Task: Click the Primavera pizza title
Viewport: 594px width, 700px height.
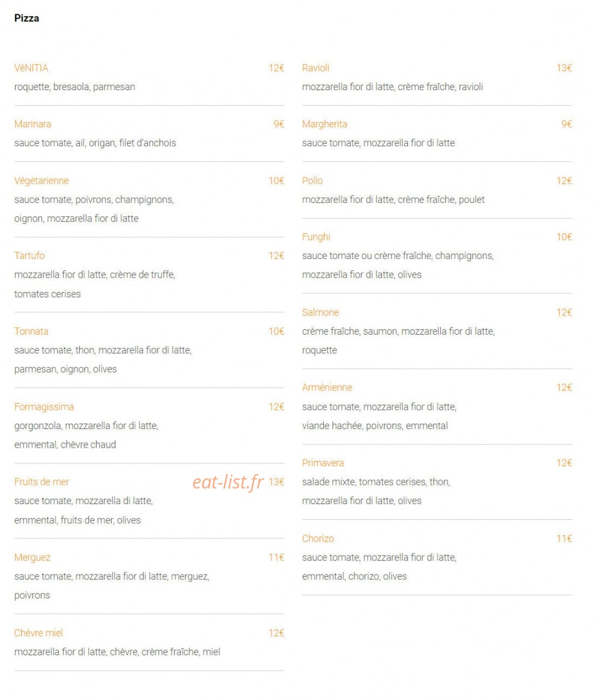Action: 323,463
